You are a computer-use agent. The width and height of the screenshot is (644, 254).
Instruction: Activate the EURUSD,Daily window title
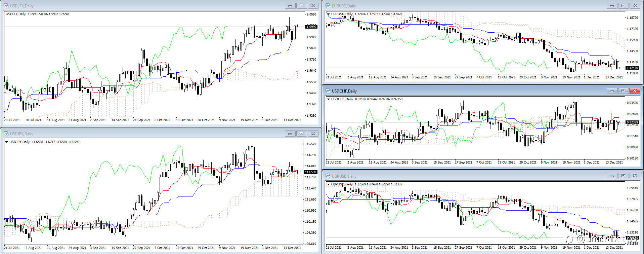click(x=344, y=6)
